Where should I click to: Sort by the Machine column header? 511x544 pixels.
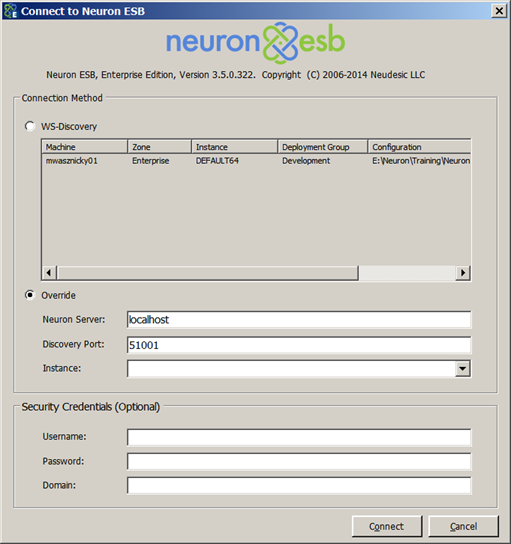(x=85, y=147)
